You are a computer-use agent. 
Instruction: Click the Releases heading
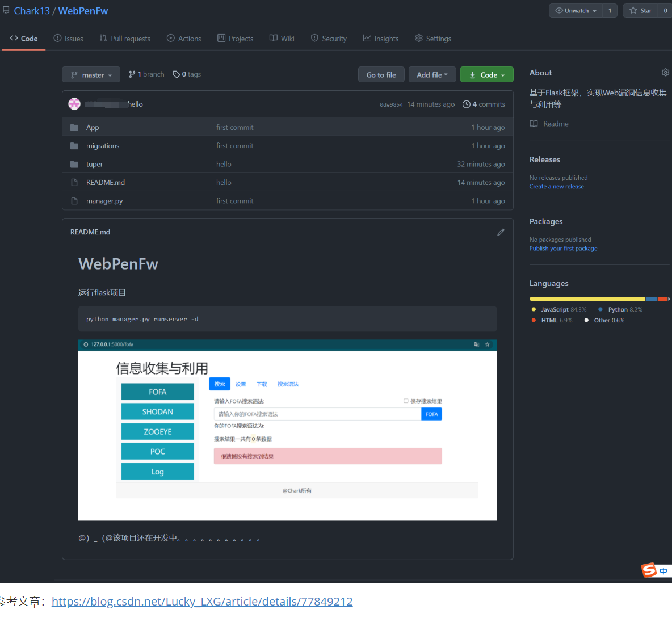tap(545, 159)
